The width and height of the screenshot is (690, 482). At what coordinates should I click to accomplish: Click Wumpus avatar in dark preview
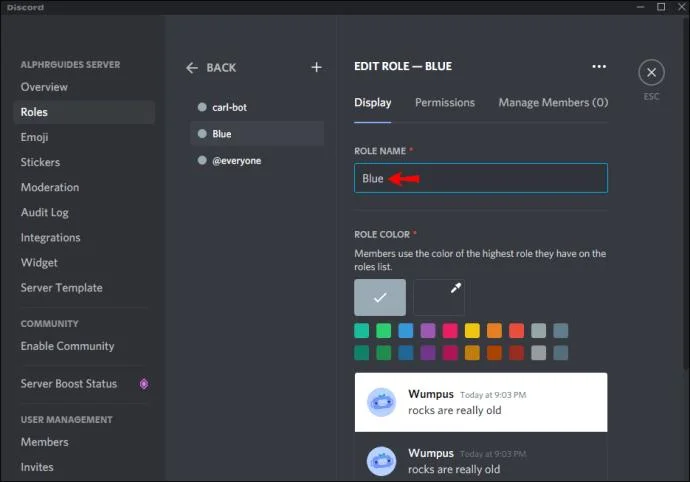click(x=382, y=461)
